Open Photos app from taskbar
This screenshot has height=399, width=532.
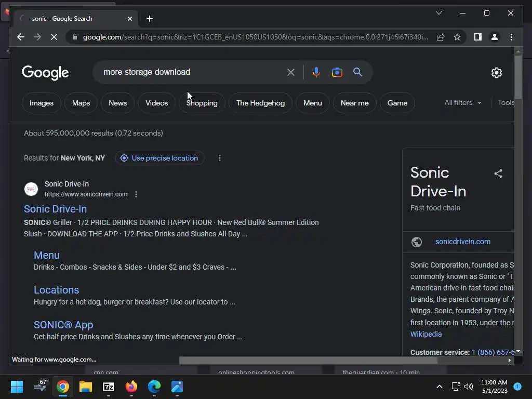pyautogui.click(x=177, y=387)
